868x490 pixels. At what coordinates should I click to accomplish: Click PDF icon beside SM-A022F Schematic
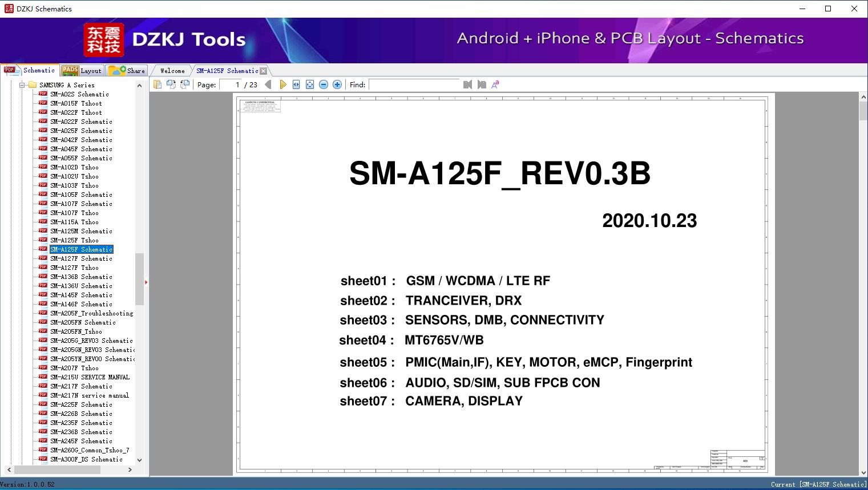coord(43,121)
